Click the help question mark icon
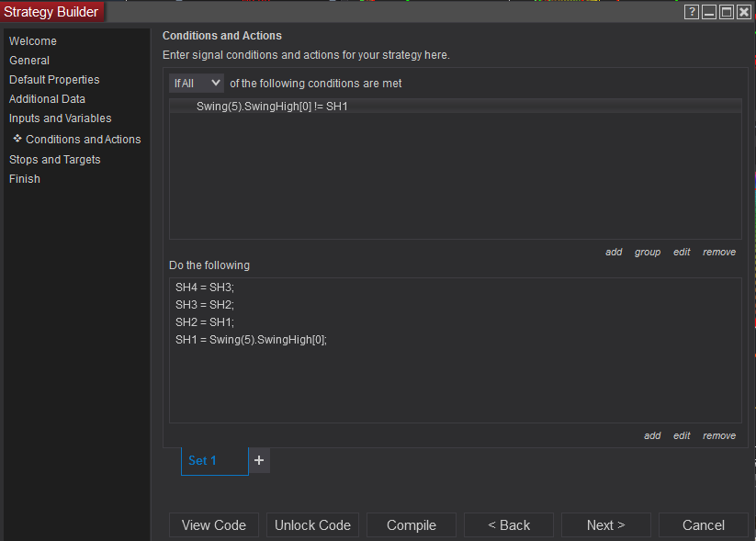 [x=693, y=12]
